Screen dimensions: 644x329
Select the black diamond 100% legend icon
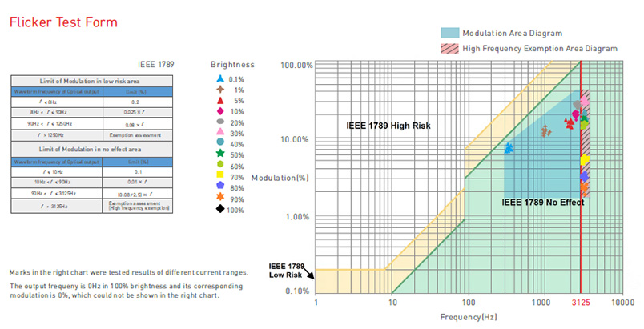pos(220,208)
